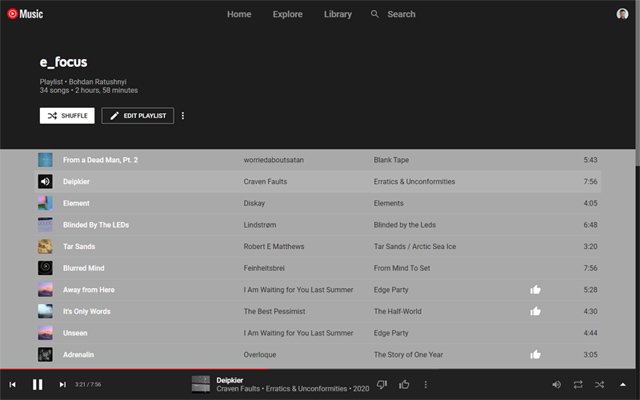Select the song title From a Dead Man, Pt. 2

click(x=100, y=160)
